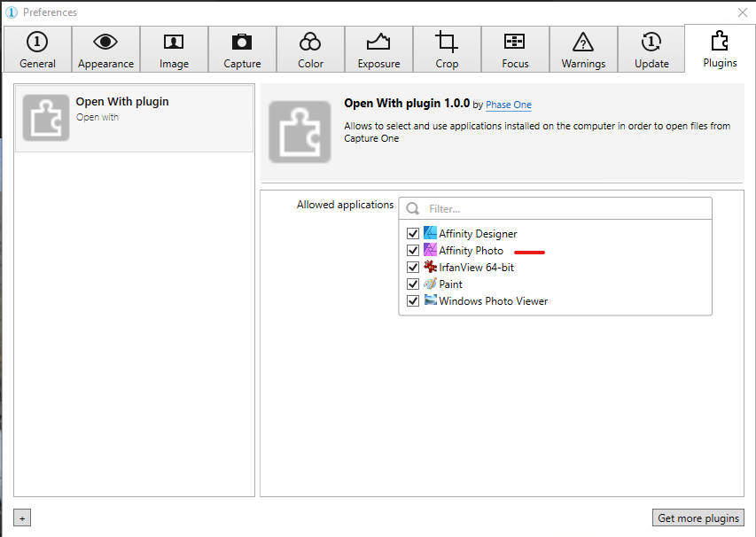Toggle the Windows Photo Viewer checkbox
The width and height of the screenshot is (756, 537).
pyautogui.click(x=412, y=301)
